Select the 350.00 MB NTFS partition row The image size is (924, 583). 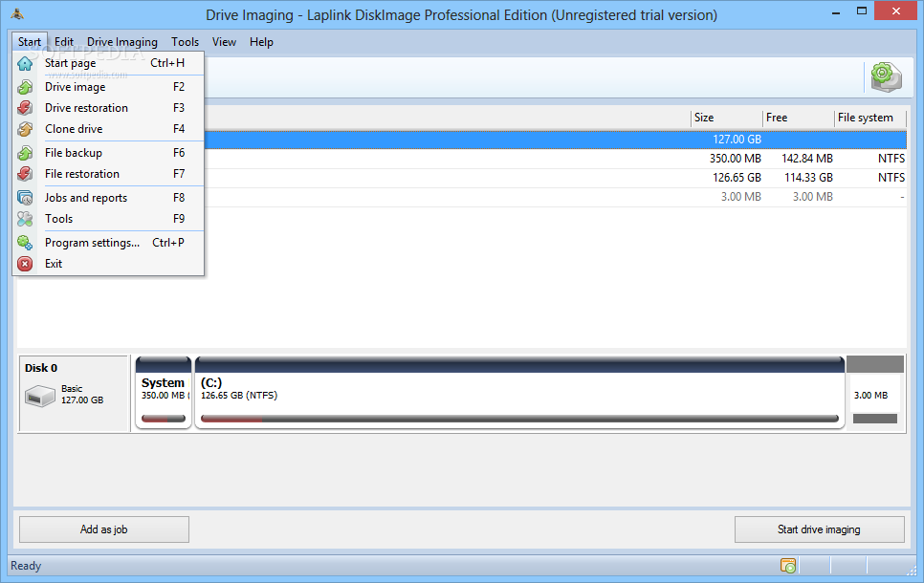click(x=555, y=159)
